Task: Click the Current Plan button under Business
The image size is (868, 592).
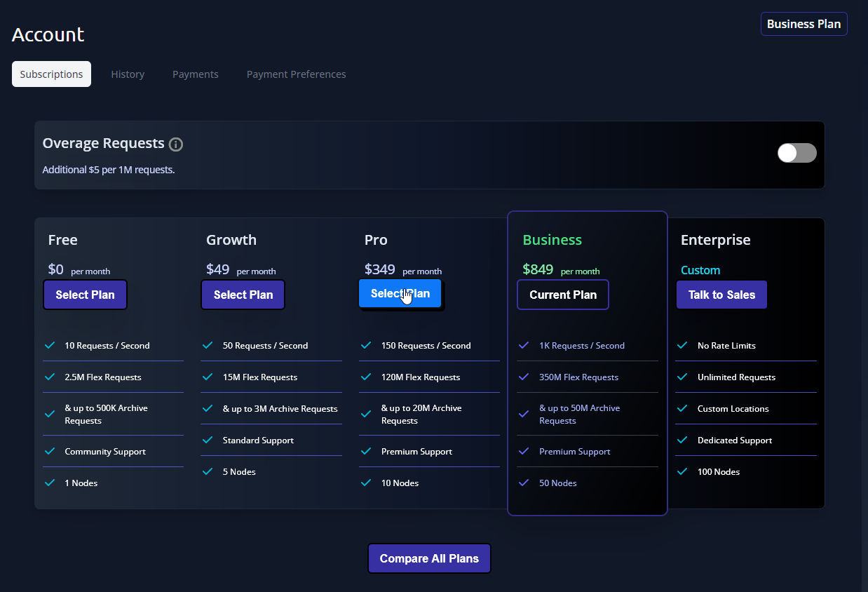Action: point(562,295)
